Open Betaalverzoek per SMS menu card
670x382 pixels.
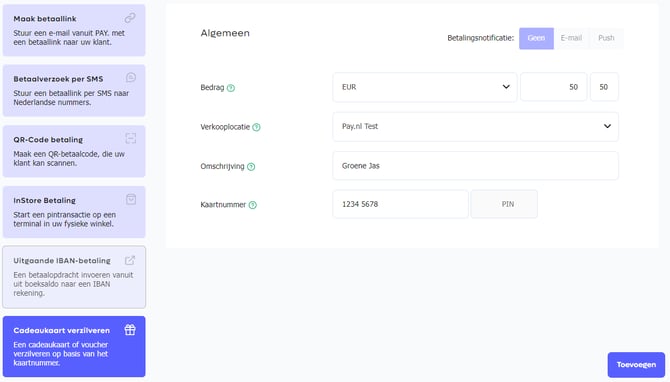tap(74, 91)
